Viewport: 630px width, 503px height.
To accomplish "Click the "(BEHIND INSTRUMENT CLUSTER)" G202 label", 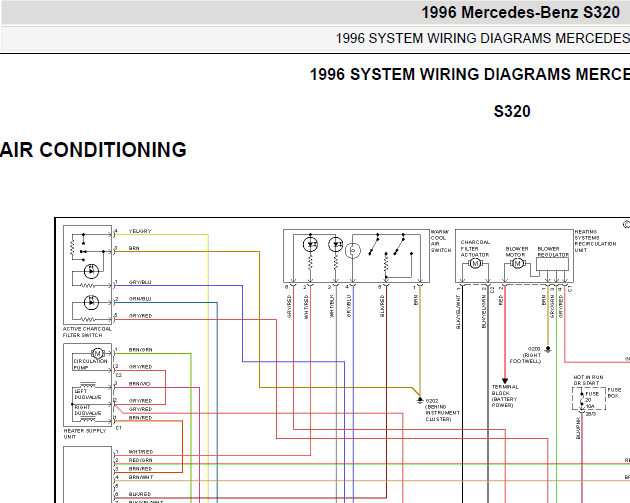I will 442,413.
